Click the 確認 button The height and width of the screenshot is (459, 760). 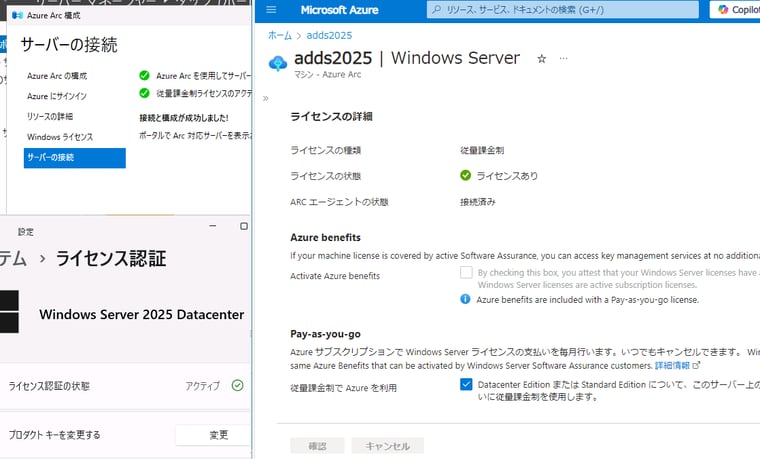[x=317, y=445]
